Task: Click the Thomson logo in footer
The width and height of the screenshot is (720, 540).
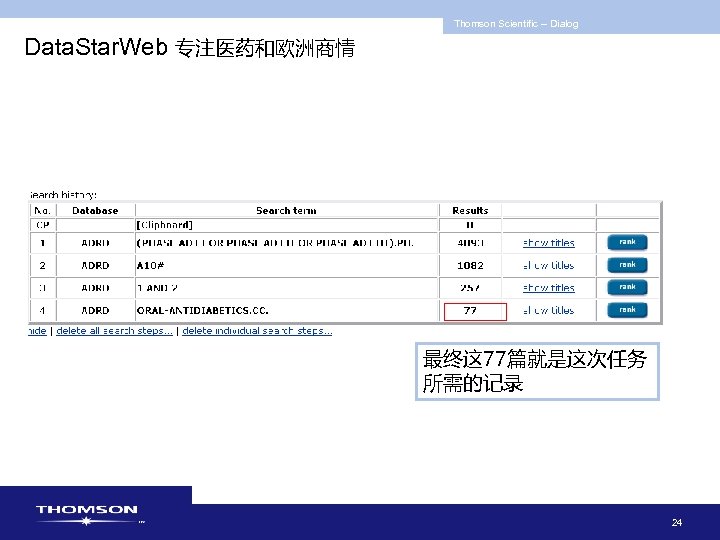Action: 90,515
